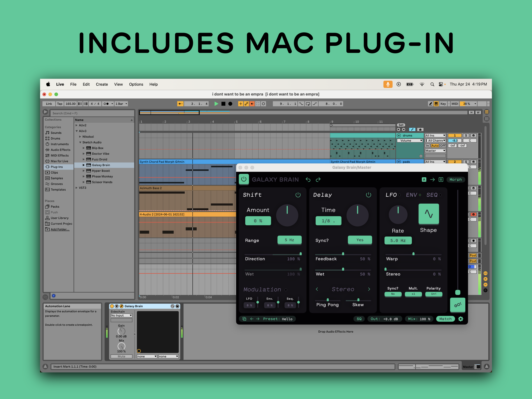The width and height of the screenshot is (532, 399).
Task: Click the Morph button
Action: (455, 179)
